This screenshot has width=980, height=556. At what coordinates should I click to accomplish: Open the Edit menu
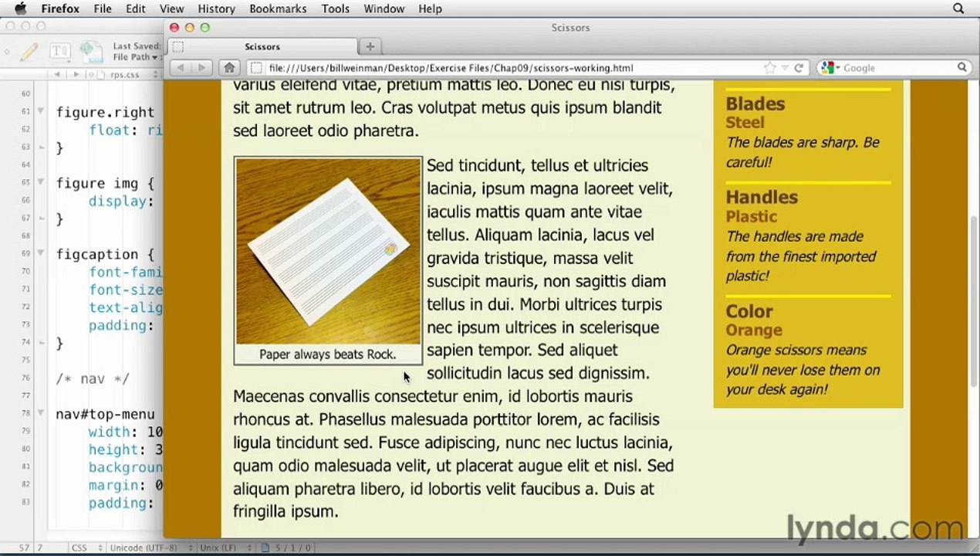136,8
